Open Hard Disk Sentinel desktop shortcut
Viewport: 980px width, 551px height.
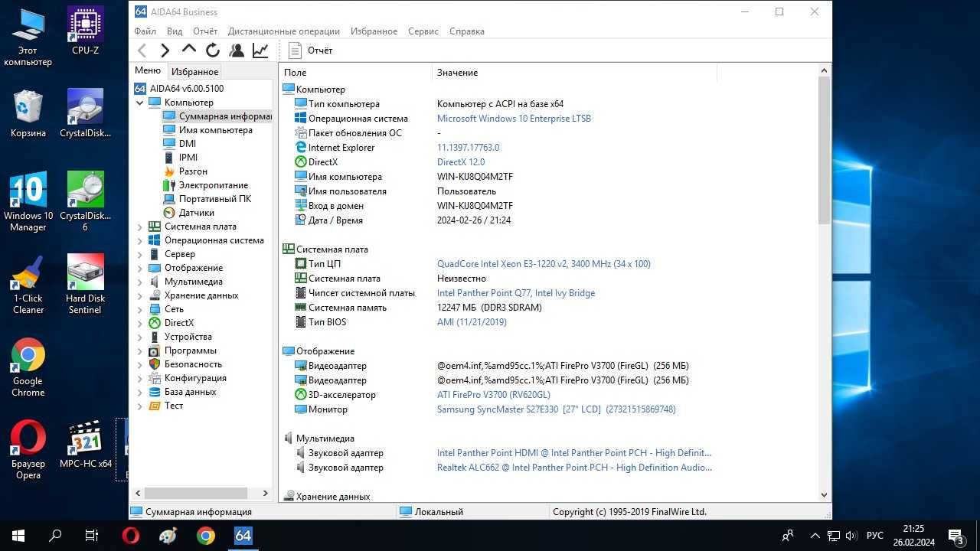point(86,284)
